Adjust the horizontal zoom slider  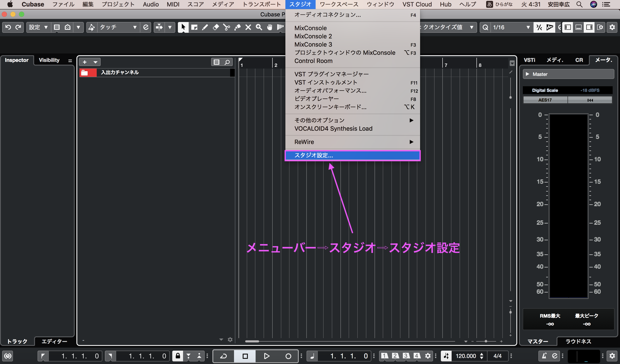[x=486, y=341]
